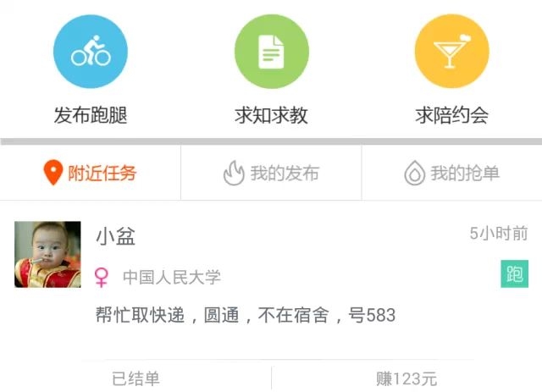The height and width of the screenshot is (392, 542).
Task: Select the 发布跑腿 label
Action: coord(91,115)
